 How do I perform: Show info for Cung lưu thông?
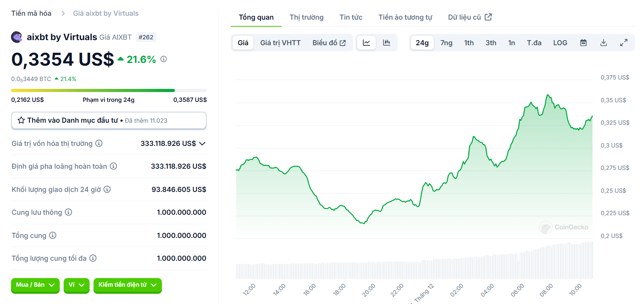coord(68,212)
